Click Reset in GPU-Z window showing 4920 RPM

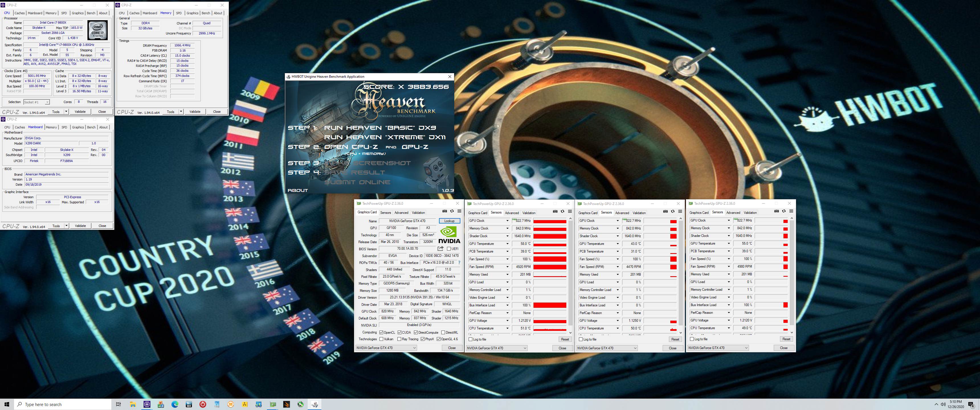[565, 339]
